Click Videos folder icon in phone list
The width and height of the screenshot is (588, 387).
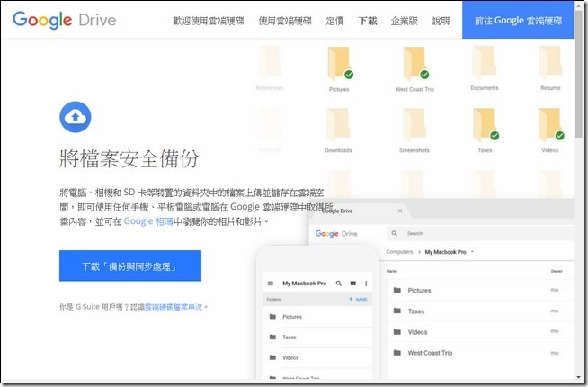[x=272, y=357]
